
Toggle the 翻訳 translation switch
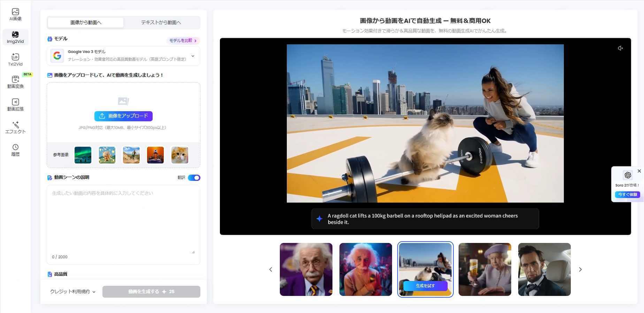(194, 178)
